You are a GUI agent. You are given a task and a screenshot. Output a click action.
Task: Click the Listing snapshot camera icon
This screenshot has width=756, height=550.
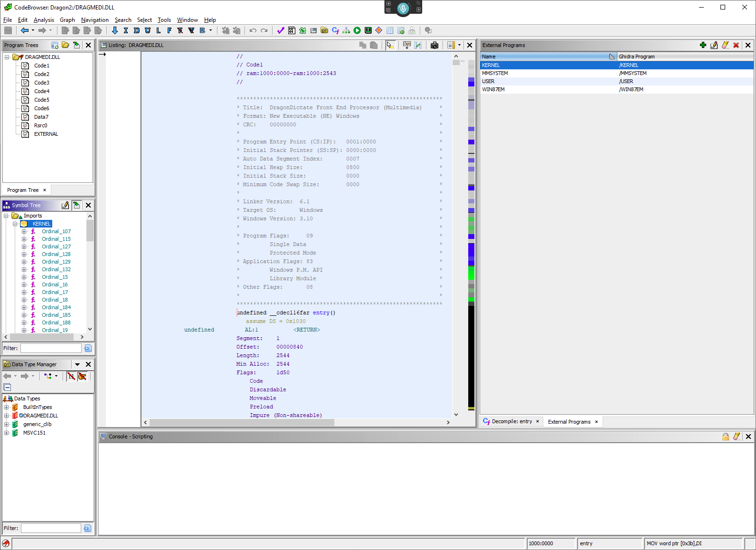(435, 45)
